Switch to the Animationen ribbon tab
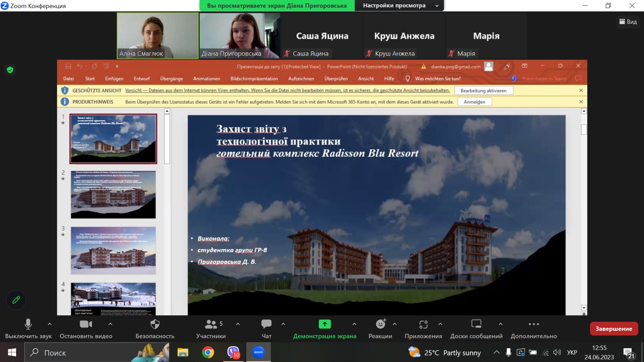Viewport: 644px width, 362px height. point(206,79)
